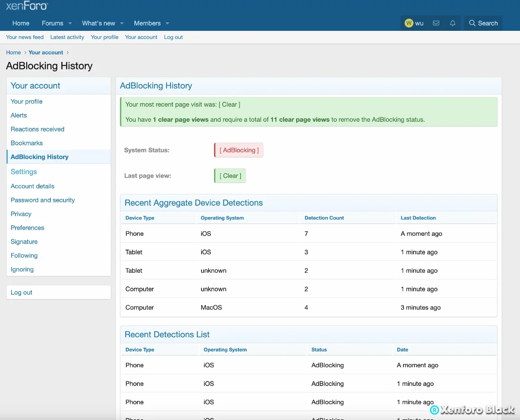
Task: Open Your profile in sub-navigation bar
Action: 104,37
